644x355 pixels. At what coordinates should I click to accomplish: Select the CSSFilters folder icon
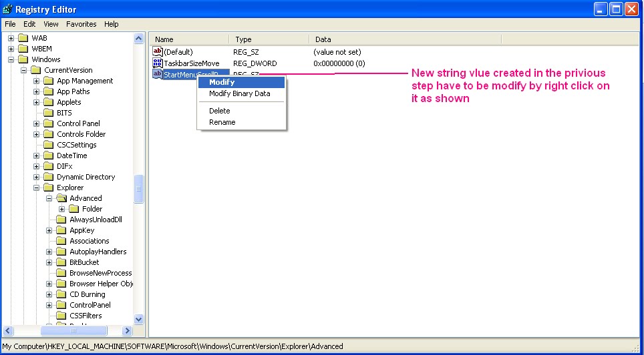pyautogui.click(x=61, y=316)
